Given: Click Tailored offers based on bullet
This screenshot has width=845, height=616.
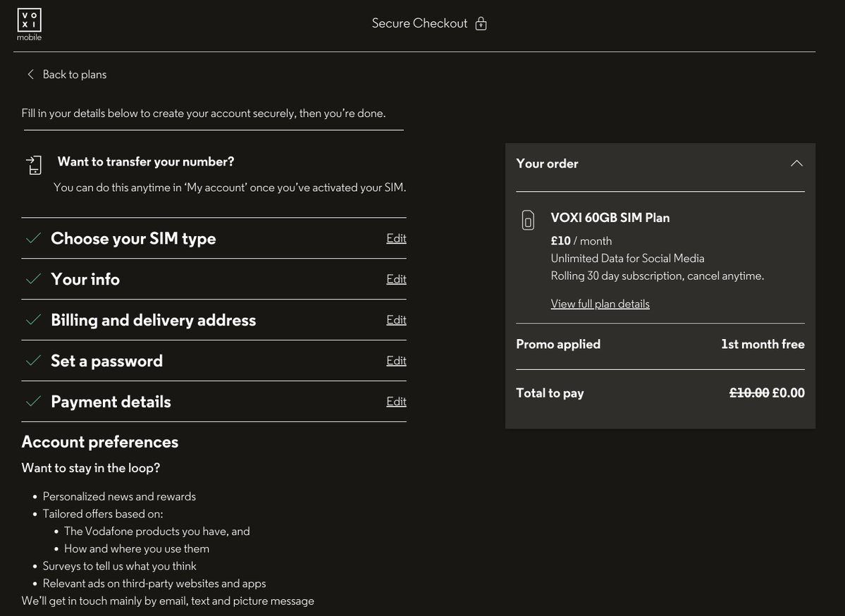Looking at the screenshot, I should point(102,514).
